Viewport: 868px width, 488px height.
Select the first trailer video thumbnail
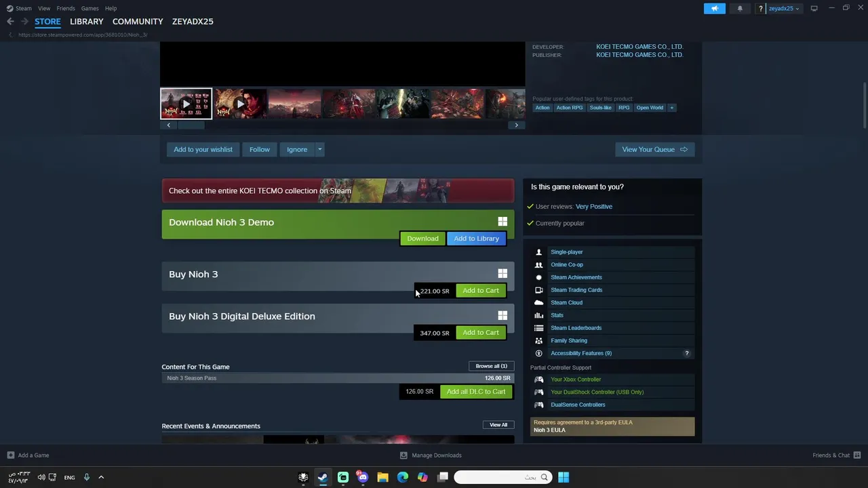(186, 104)
